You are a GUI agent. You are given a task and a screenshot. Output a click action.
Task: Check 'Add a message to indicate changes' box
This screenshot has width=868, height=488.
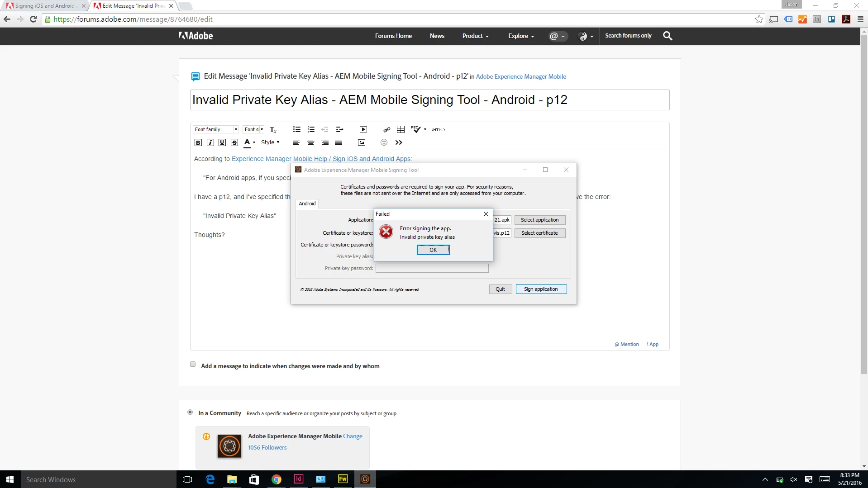coord(193,364)
